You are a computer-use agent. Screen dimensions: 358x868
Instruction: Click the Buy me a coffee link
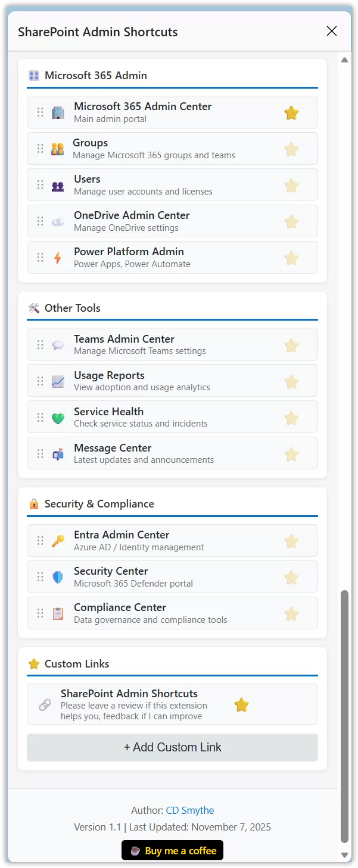point(172,850)
